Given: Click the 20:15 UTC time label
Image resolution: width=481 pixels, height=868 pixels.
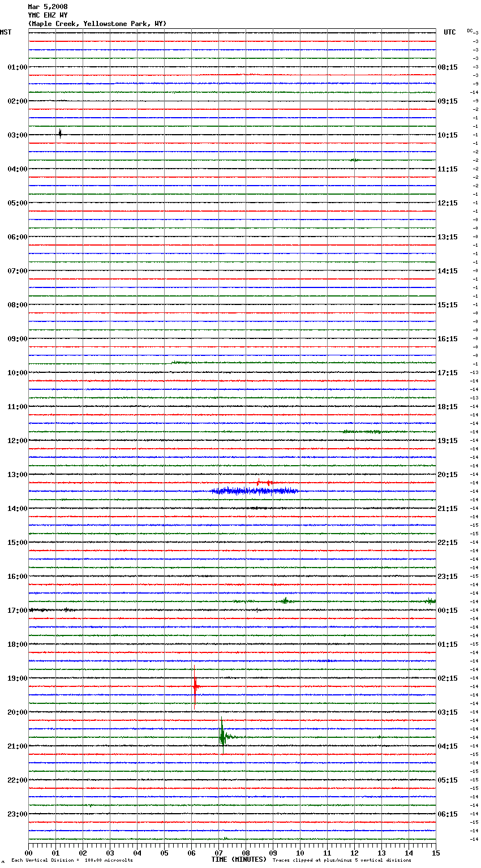Looking at the screenshot, I should pyautogui.click(x=448, y=475).
